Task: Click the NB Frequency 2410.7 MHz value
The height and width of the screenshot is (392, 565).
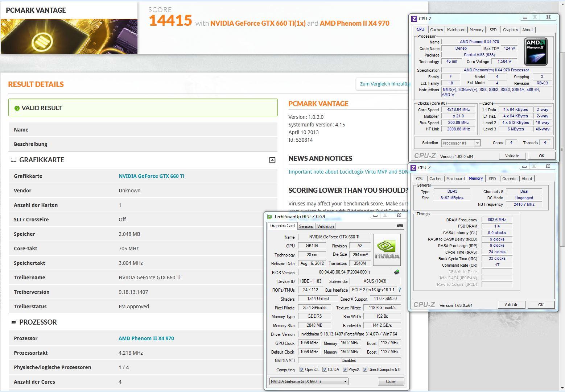Action: tap(524, 204)
